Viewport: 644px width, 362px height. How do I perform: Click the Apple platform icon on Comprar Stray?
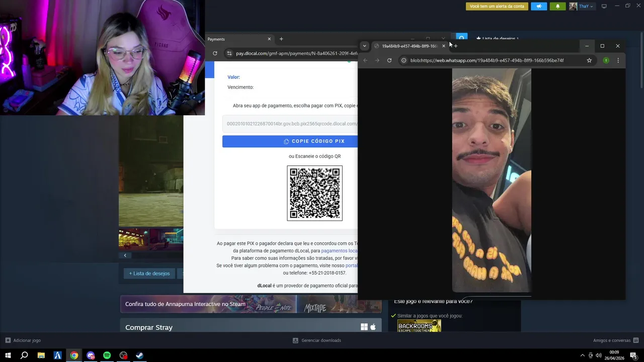pyautogui.click(x=373, y=327)
